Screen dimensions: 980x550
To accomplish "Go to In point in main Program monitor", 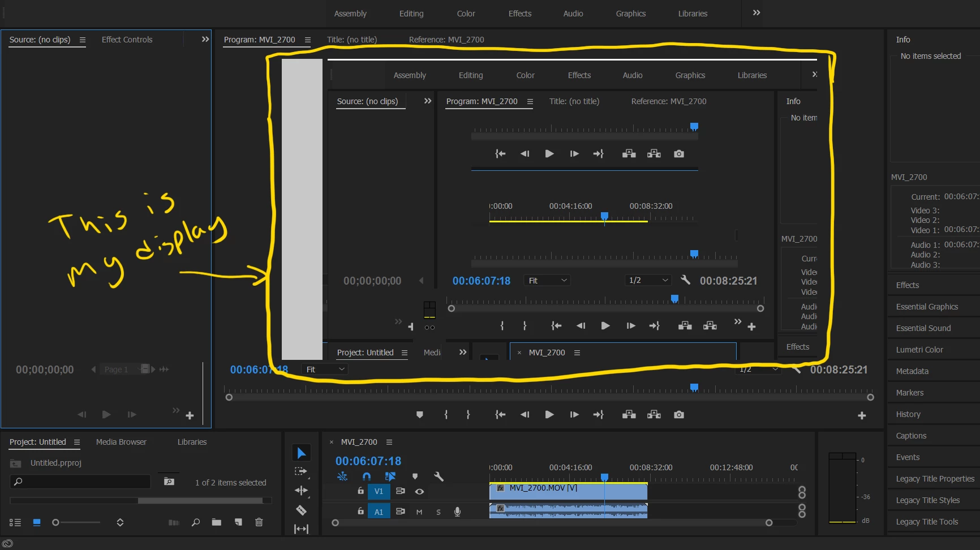I will coord(500,415).
